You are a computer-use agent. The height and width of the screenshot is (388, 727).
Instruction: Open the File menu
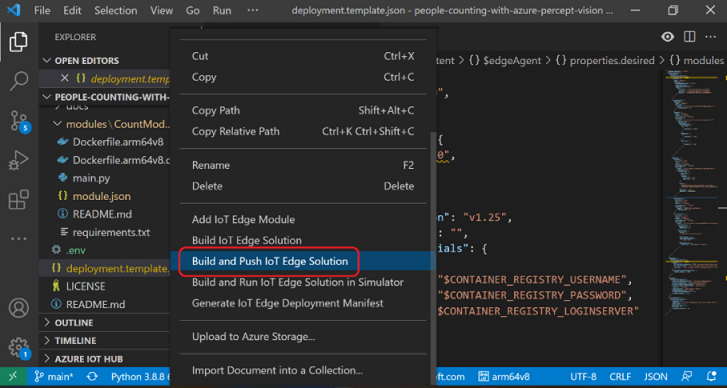point(42,10)
